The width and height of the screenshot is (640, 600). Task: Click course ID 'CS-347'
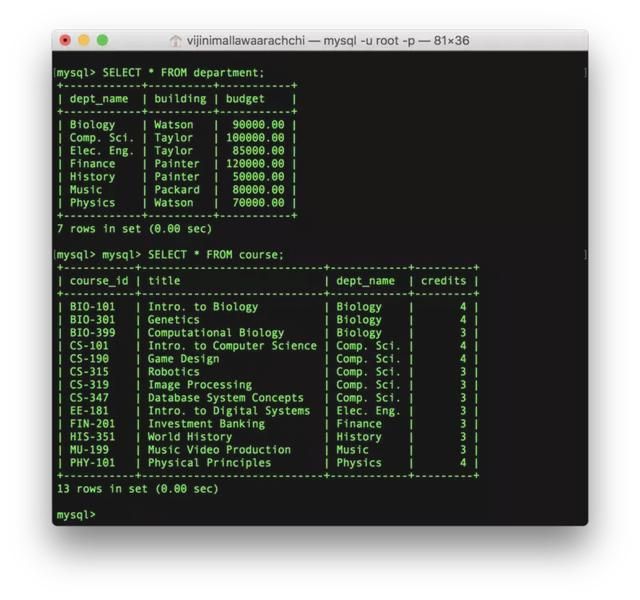pos(89,398)
